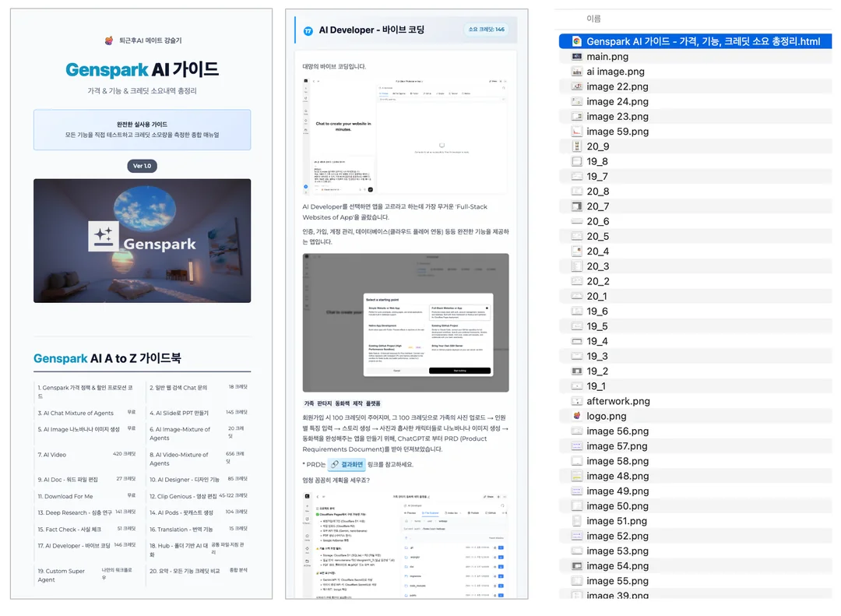Screen dimensions: 841x616
Task: Click the ai image.png file icon
Action: (x=577, y=72)
